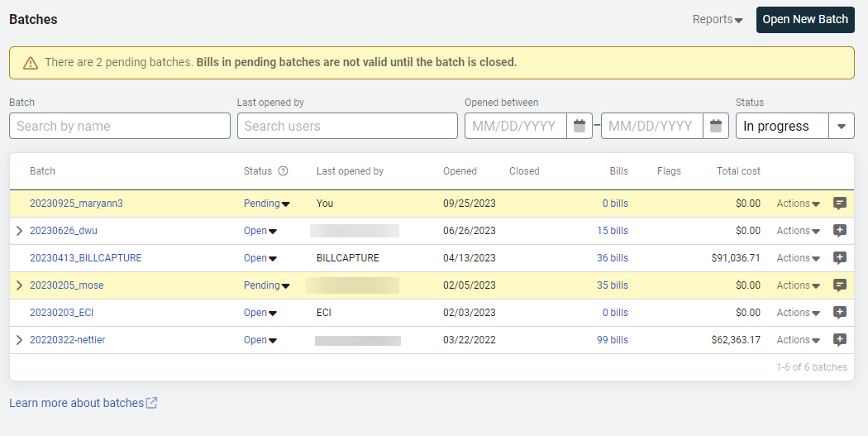The height and width of the screenshot is (436, 868).
Task: Open start date calendar picker
Action: click(579, 126)
